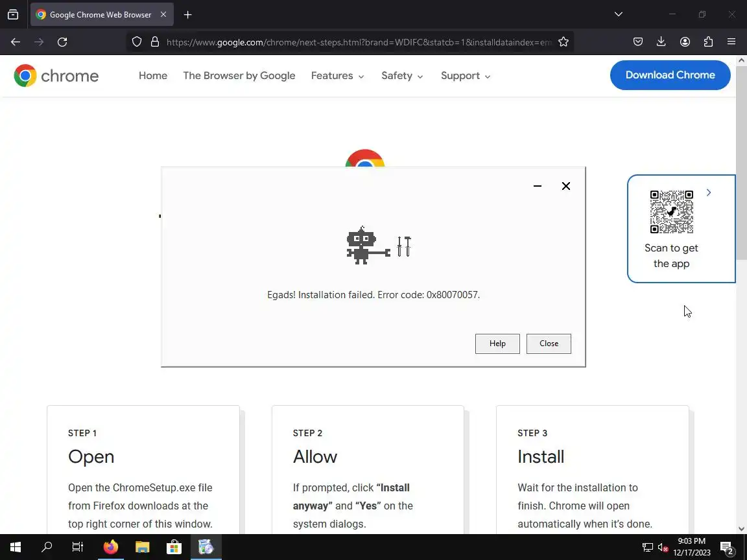
Task: Open the Windows Start menu
Action: [16, 547]
